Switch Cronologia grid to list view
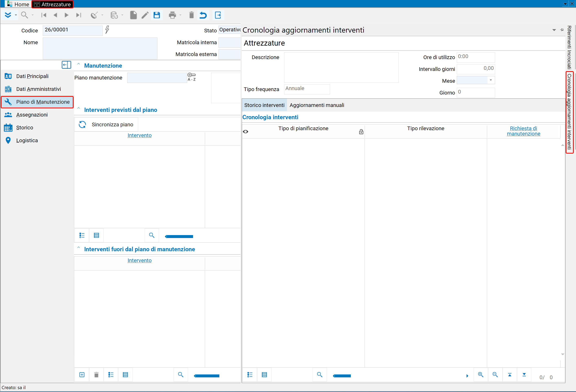Screen dimensions: 576x392 pos(250,375)
